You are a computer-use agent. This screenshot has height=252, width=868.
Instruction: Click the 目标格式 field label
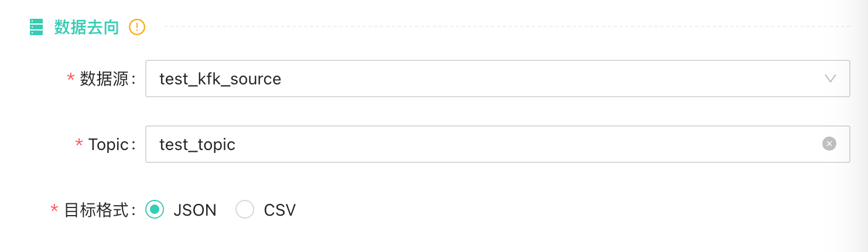point(96,210)
